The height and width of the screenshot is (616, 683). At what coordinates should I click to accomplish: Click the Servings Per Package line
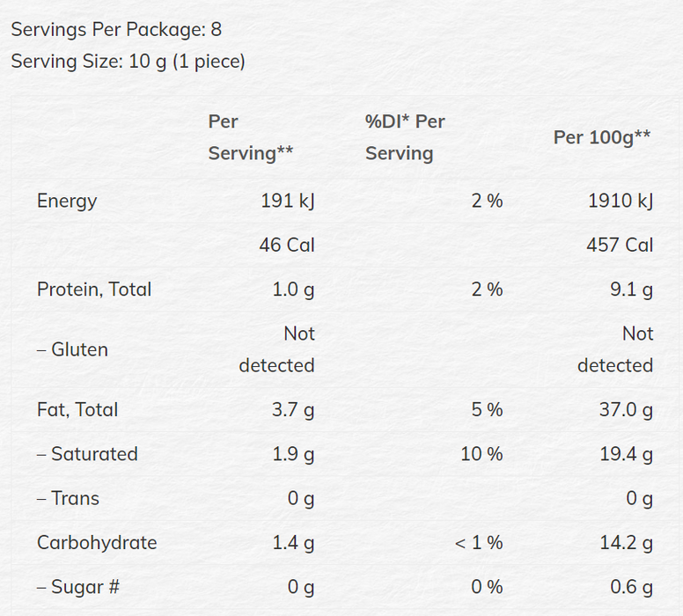(x=116, y=30)
